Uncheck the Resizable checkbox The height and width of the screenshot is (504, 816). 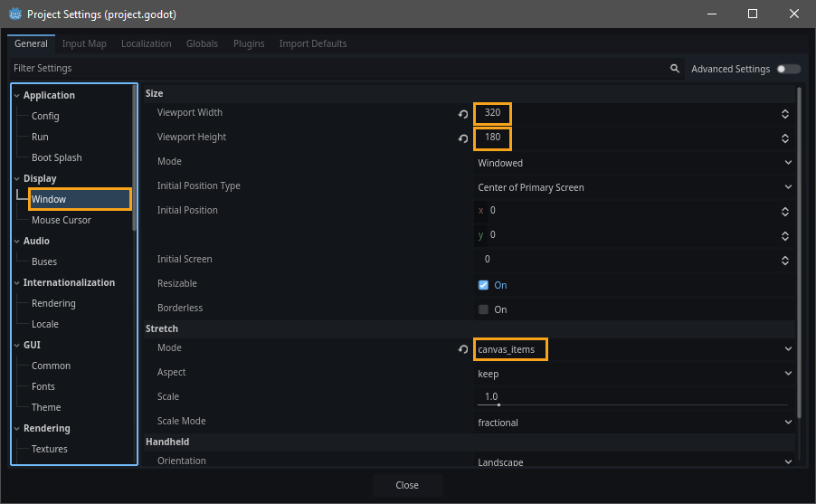(x=483, y=285)
